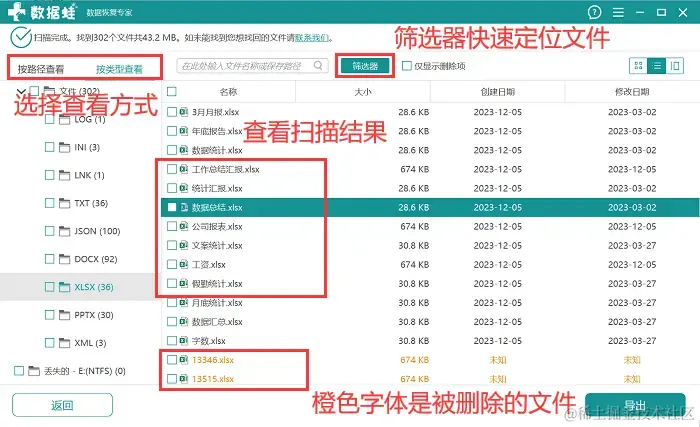Click the 导出 export button

point(635,405)
